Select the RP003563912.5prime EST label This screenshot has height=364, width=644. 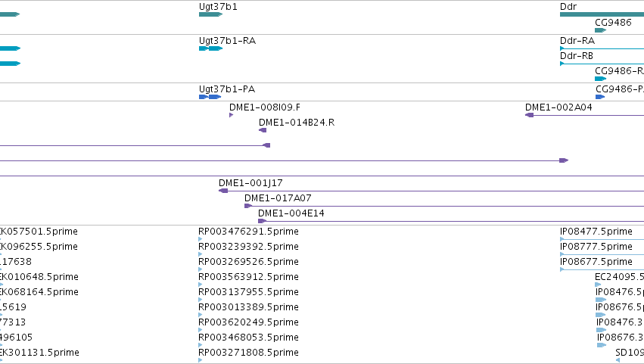tap(248, 276)
